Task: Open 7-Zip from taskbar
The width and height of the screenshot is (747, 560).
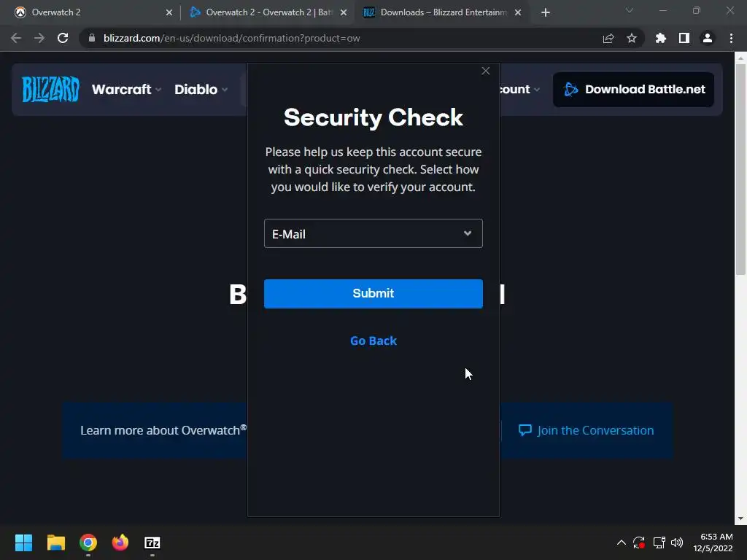Action: (152, 542)
